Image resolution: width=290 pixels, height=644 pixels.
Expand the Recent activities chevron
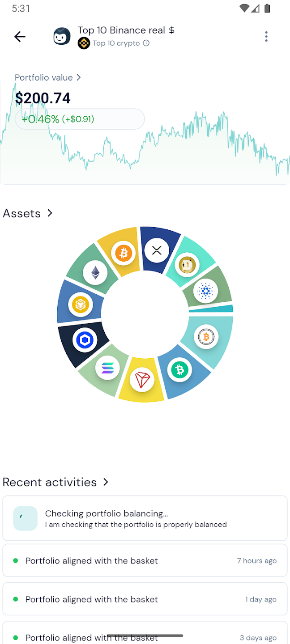(106, 482)
